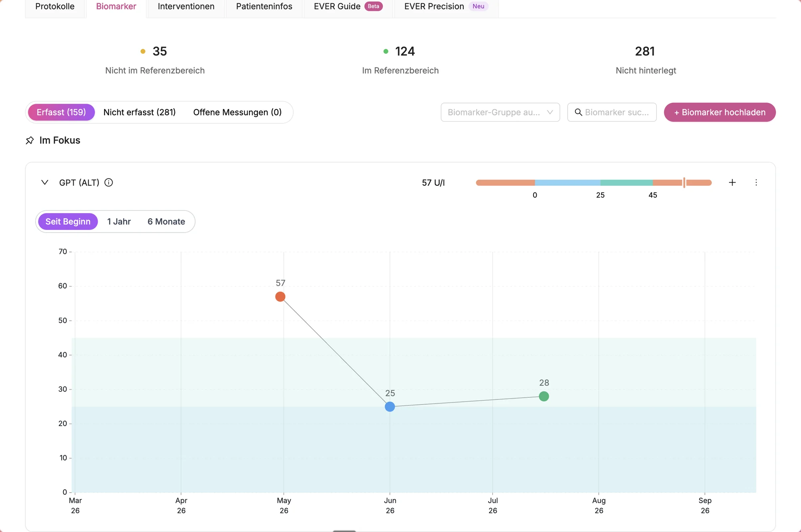Click the 124 Im Referenzbereich count
This screenshot has height=532, width=801.
(x=405, y=51)
